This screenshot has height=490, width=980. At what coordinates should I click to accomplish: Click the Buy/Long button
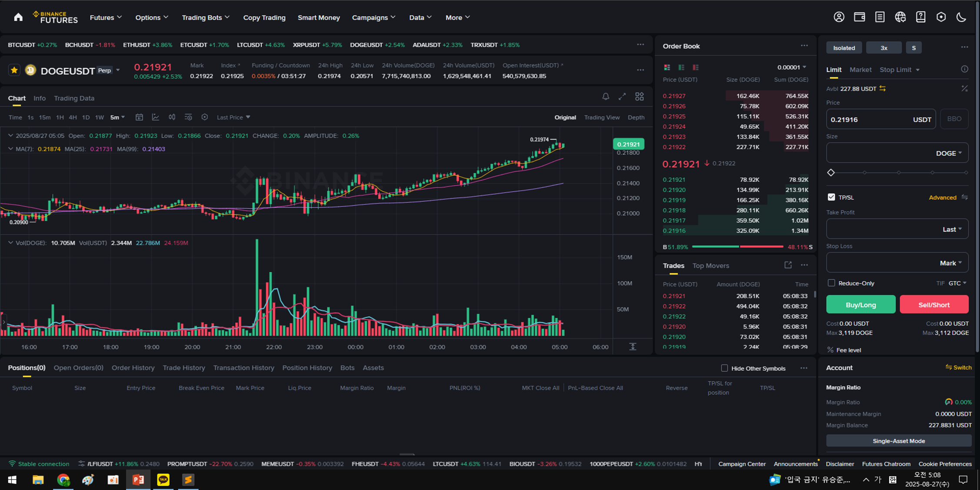860,305
